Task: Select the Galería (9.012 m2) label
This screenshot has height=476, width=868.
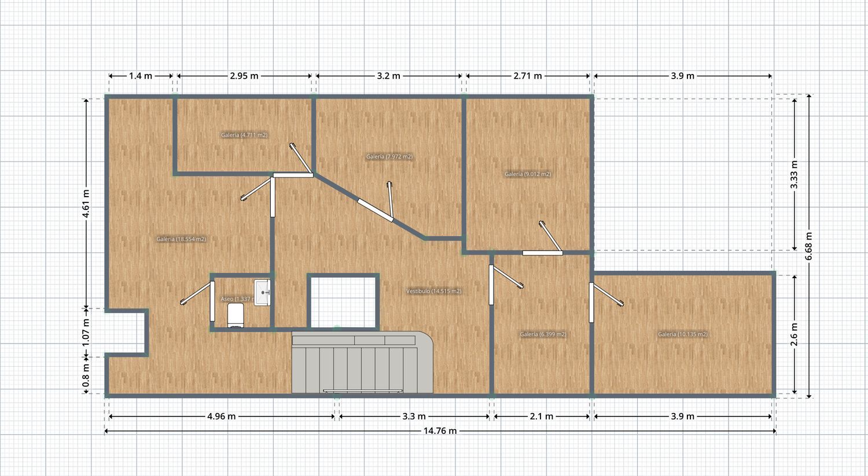Action: click(x=528, y=174)
